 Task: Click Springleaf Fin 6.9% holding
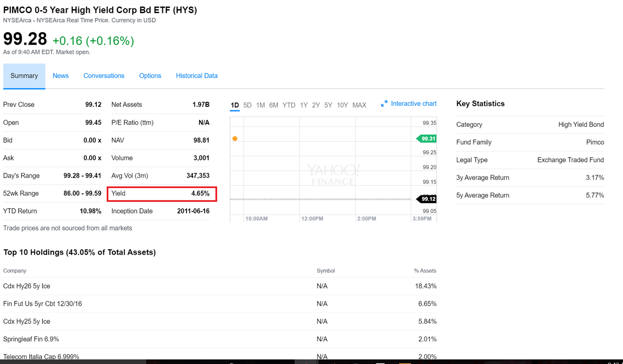[x=31, y=339]
